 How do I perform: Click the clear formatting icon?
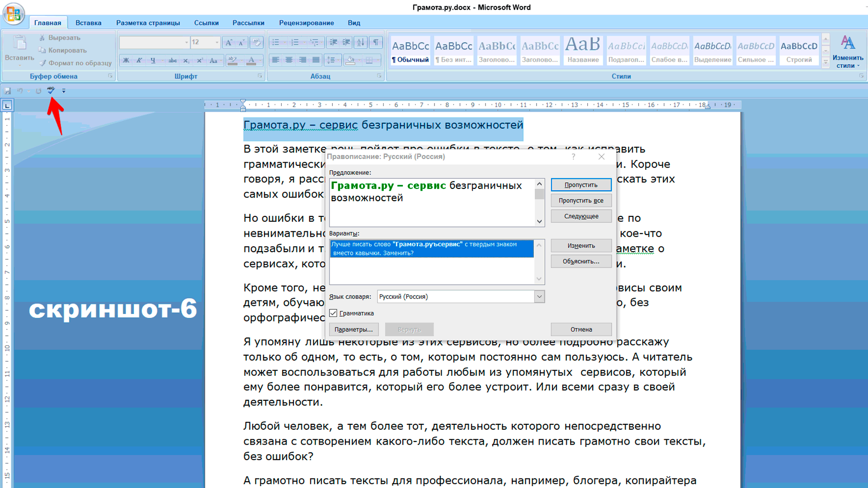coord(256,42)
